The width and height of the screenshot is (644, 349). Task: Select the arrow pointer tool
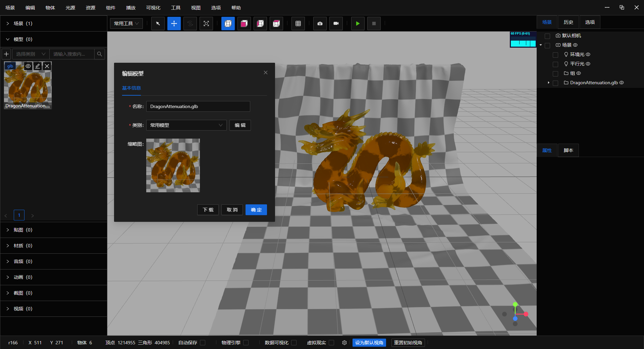158,23
